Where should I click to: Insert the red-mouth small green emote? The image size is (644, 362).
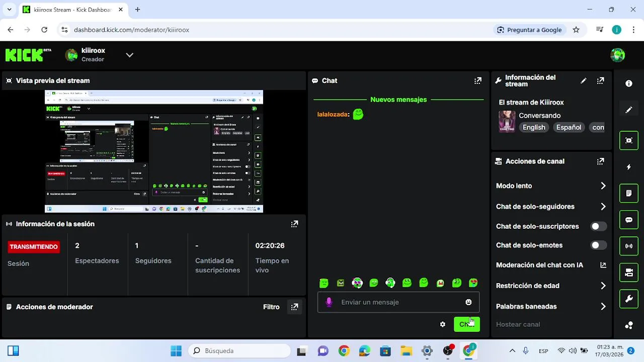[440, 283]
